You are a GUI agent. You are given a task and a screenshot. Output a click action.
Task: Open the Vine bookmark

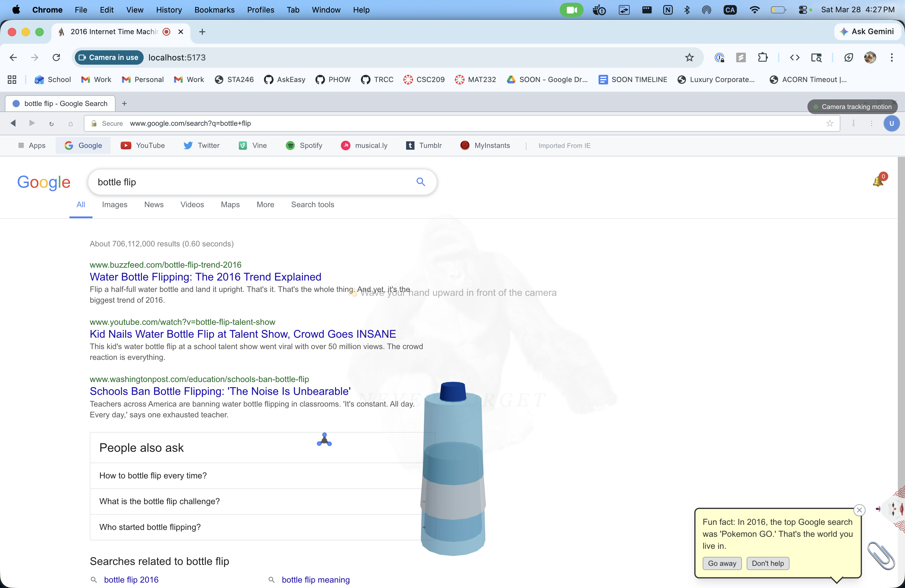coord(253,145)
